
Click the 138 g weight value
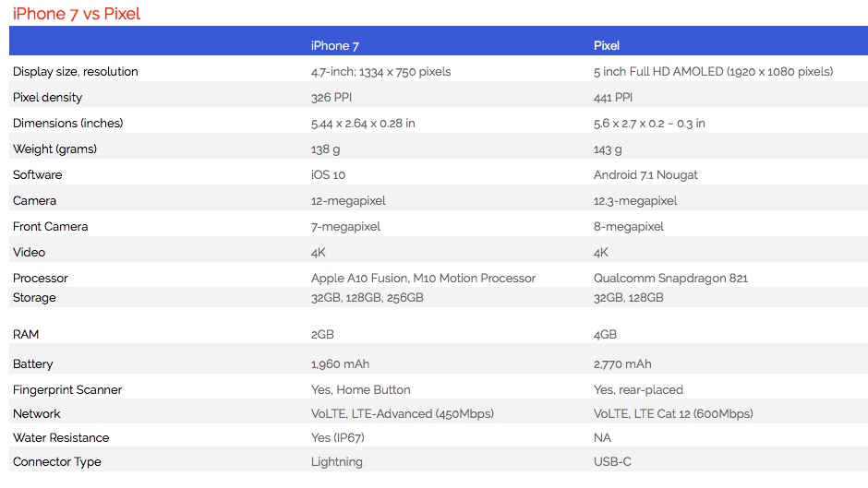pyautogui.click(x=327, y=149)
